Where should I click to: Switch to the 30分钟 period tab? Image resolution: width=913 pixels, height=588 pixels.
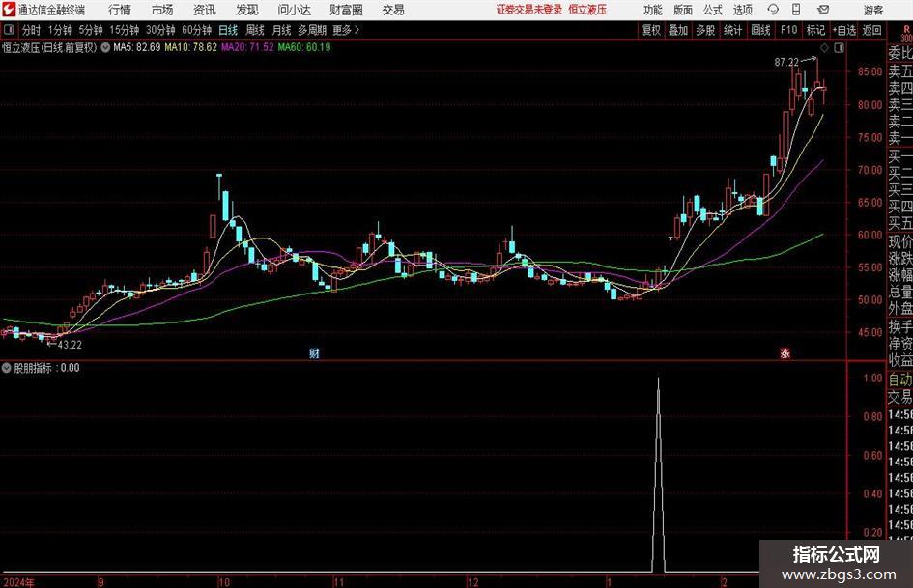coord(160,30)
